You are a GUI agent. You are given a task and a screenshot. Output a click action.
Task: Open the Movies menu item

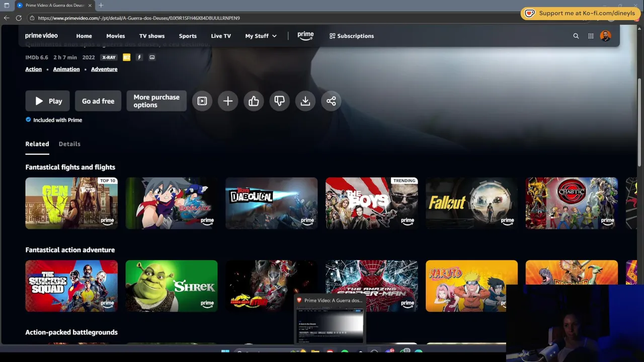tap(115, 36)
